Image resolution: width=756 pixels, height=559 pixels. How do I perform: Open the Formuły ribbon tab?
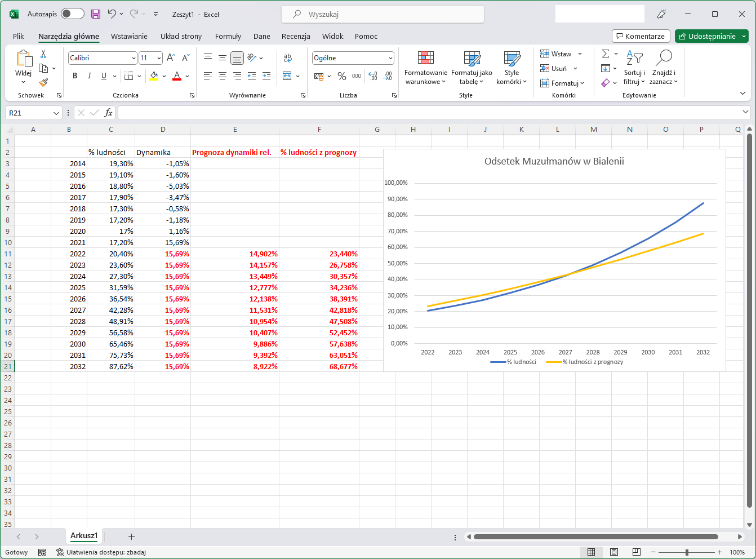tap(228, 36)
